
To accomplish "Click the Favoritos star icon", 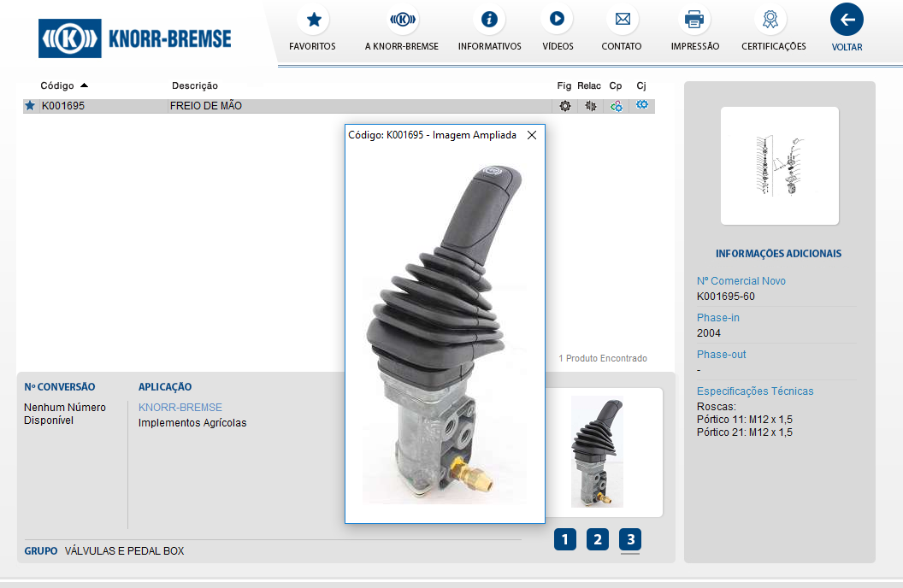I will pyautogui.click(x=314, y=19).
